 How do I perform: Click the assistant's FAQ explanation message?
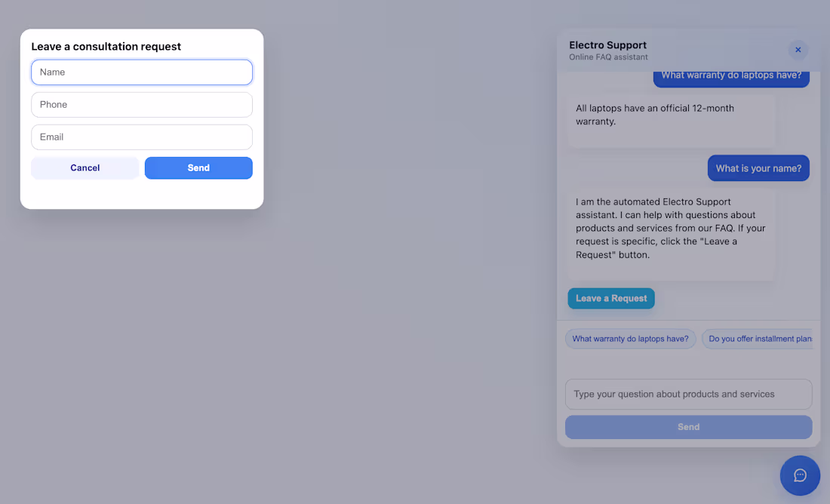[670, 234]
